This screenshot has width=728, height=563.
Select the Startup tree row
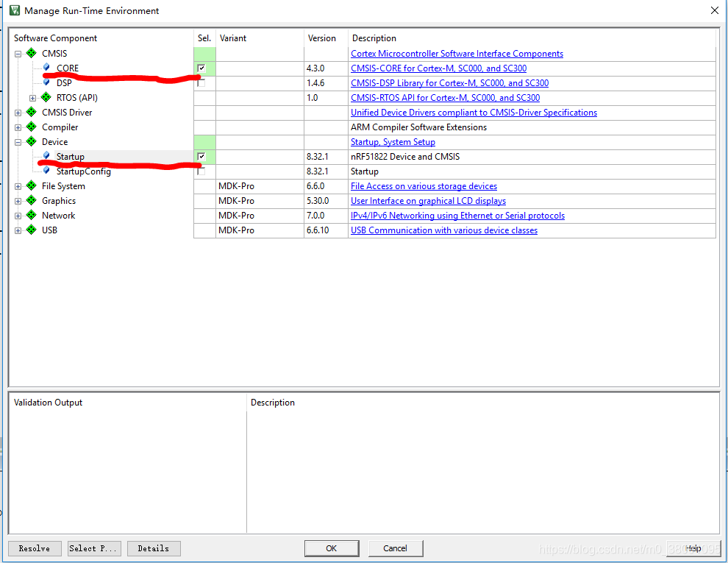tap(70, 157)
